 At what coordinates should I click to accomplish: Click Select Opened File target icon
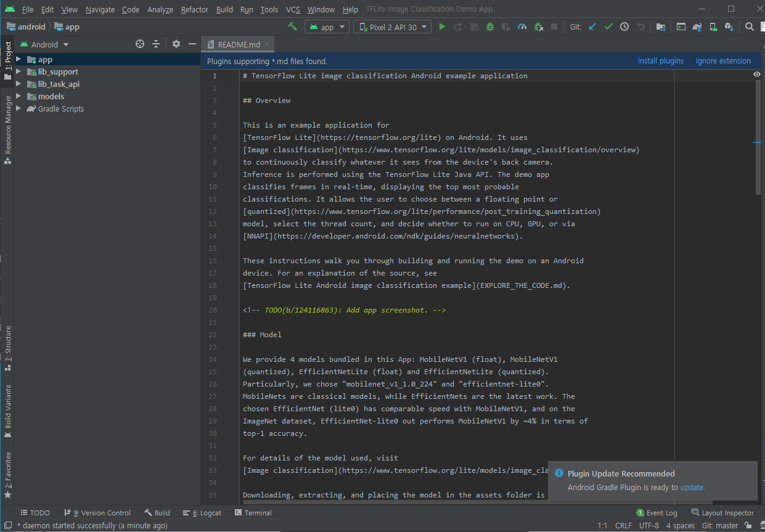click(x=140, y=44)
